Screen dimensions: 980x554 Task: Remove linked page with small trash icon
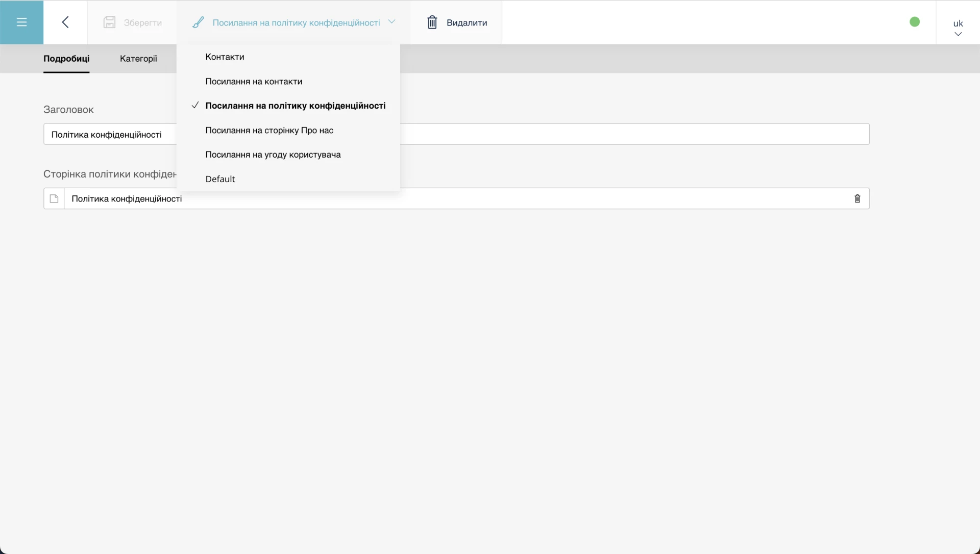[857, 198]
